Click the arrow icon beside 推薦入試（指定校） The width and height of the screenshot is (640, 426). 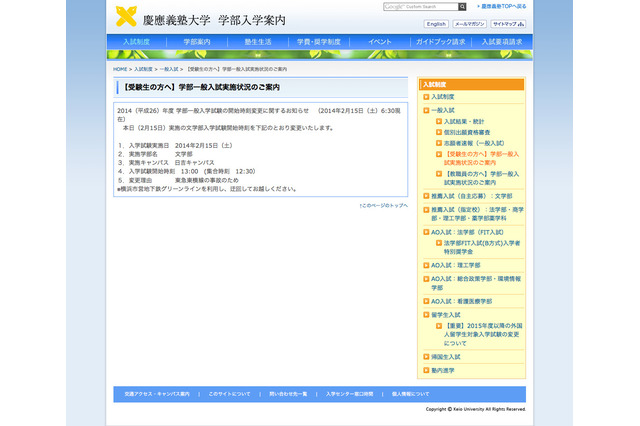pyautogui.click(x=426, y=210)
